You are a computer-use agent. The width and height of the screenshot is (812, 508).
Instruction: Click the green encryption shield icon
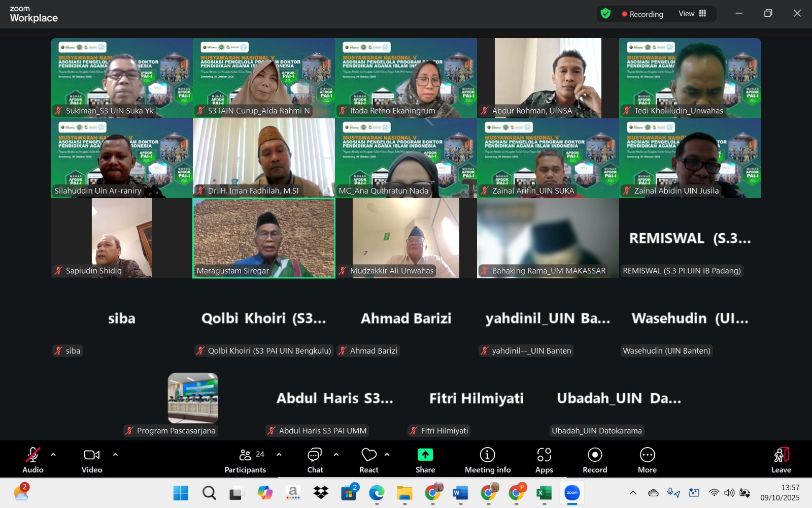(605, 14)
